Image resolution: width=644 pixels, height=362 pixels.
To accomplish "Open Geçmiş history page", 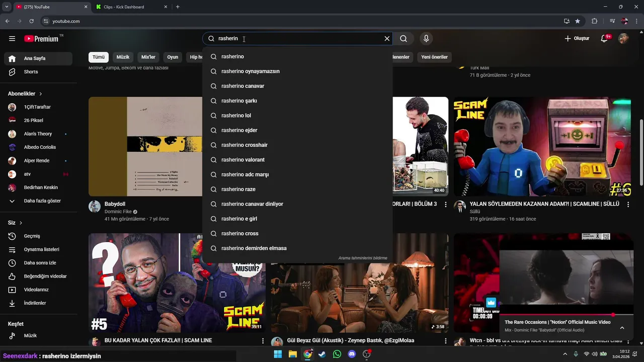I will [38, 236].
